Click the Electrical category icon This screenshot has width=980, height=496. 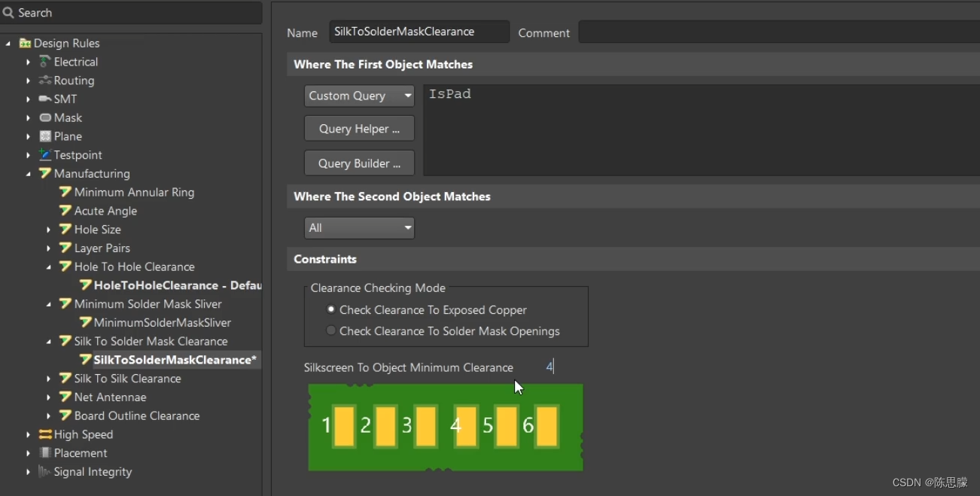(45, 62)
